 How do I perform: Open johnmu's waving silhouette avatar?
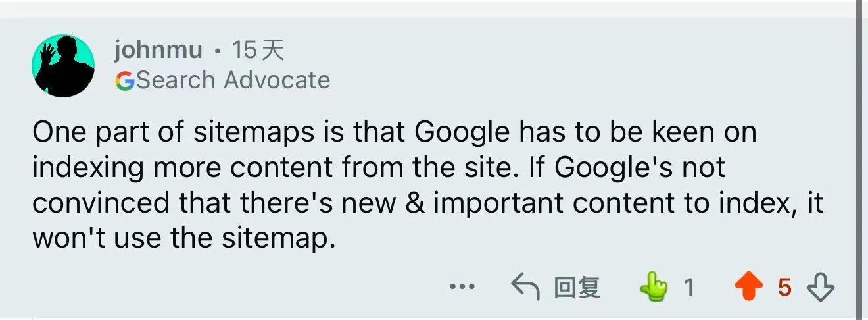pos(63,66)
